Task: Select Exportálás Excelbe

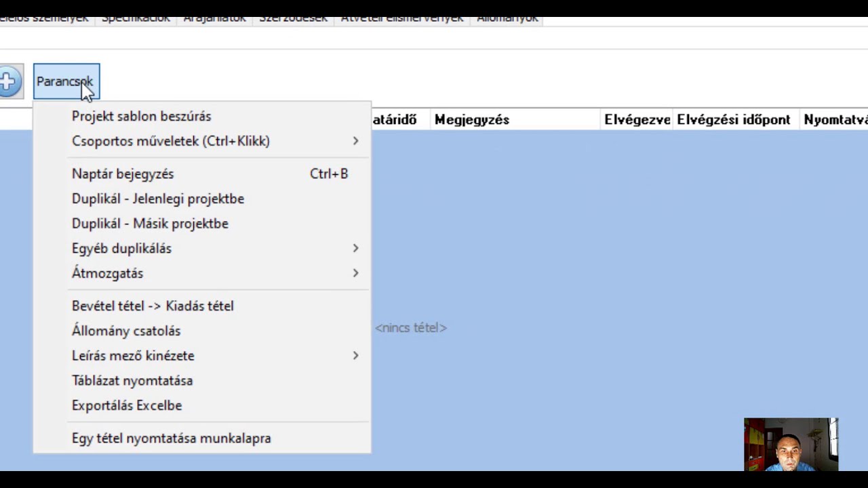Action: 201,405
